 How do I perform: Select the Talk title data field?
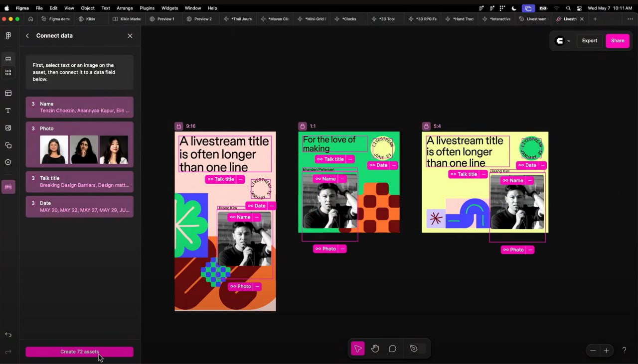80,182
